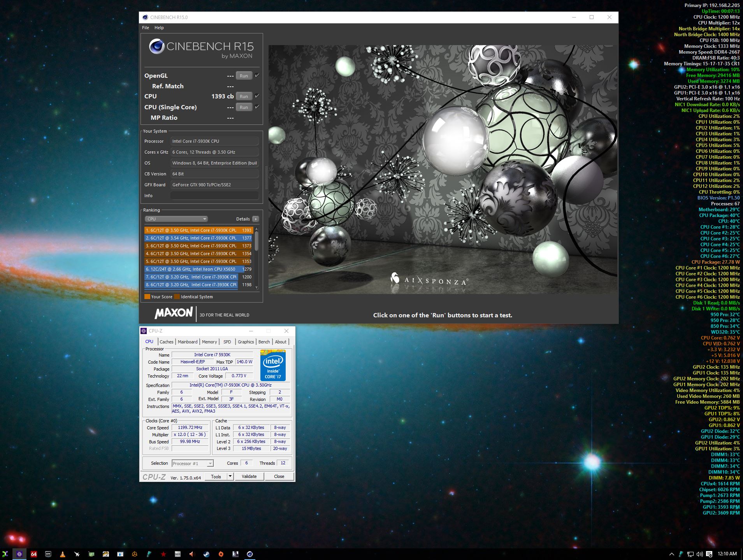
Task: Click the Tools button in CPU-Z
Action: click(x=216, y=476)
